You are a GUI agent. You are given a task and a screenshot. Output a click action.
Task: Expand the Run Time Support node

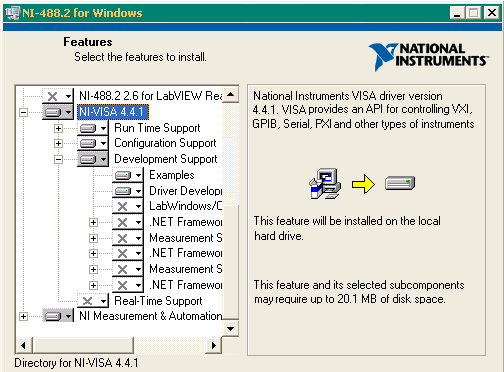point(58,128)
